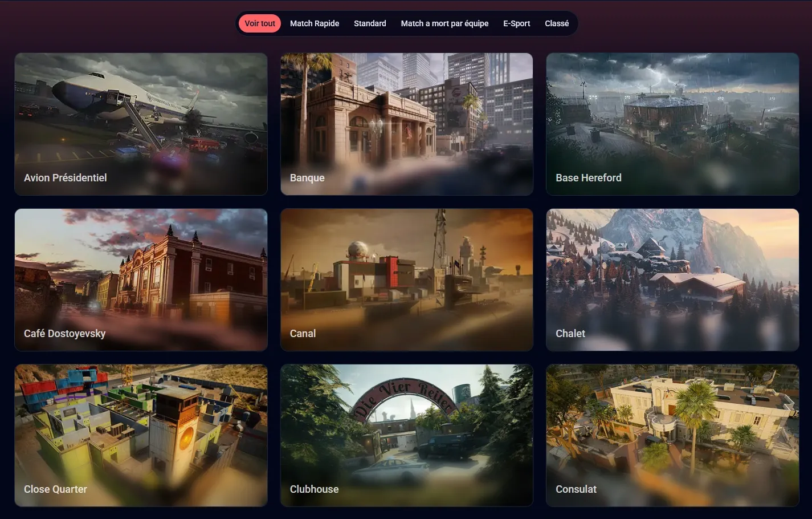Click the Clubhouse map name
This screenshot has width=812, height=519.
point(315,489)
